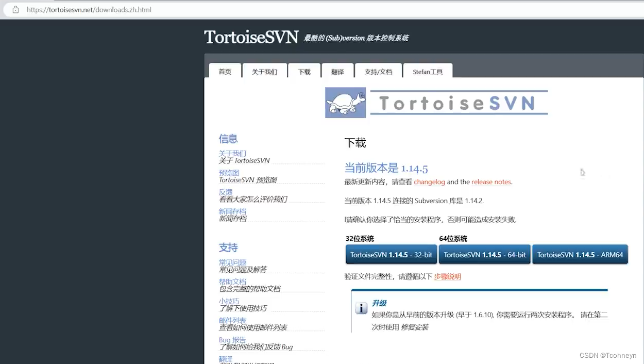Open the 翻译 tab
The height and width of the screenshot is (364, 644).
point(337,72)
